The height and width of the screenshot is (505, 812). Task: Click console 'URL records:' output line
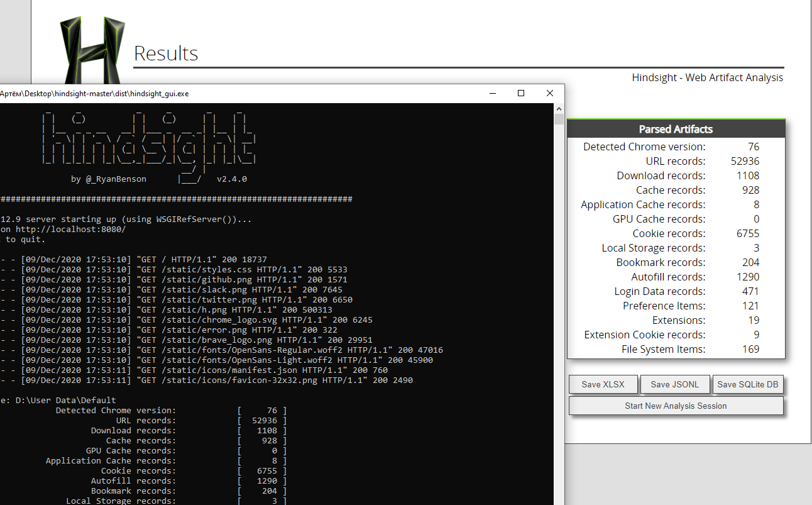click(201, 420)
